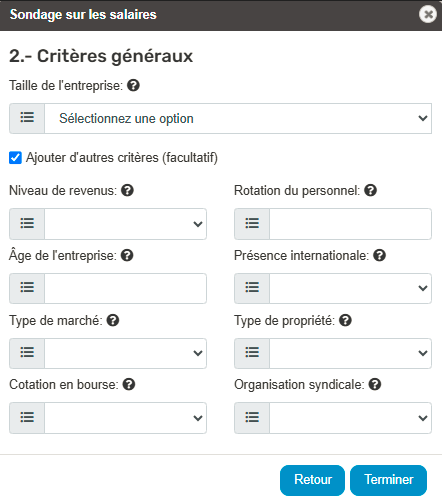Uncheck Ajouter d'autres critères checkbox
This screenshot has width=442, height=502.
pyautogui.click(x=15, y=158)
